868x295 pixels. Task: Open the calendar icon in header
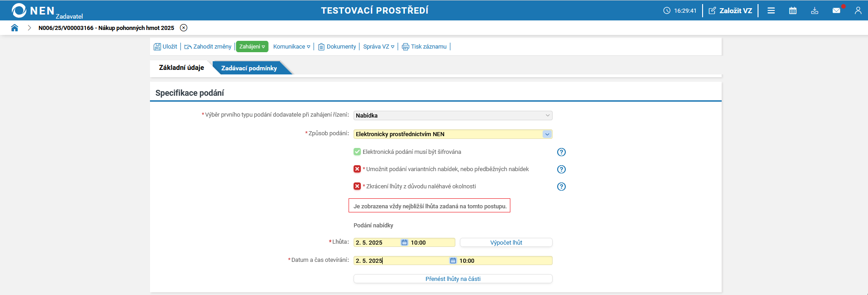(793, 10)
